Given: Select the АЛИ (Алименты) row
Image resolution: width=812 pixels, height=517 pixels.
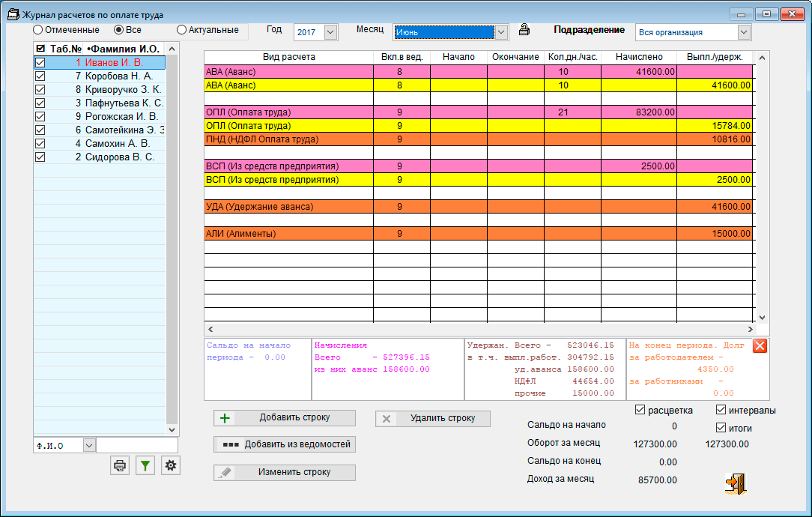Looking at the screenshot, I should [479, 234].
